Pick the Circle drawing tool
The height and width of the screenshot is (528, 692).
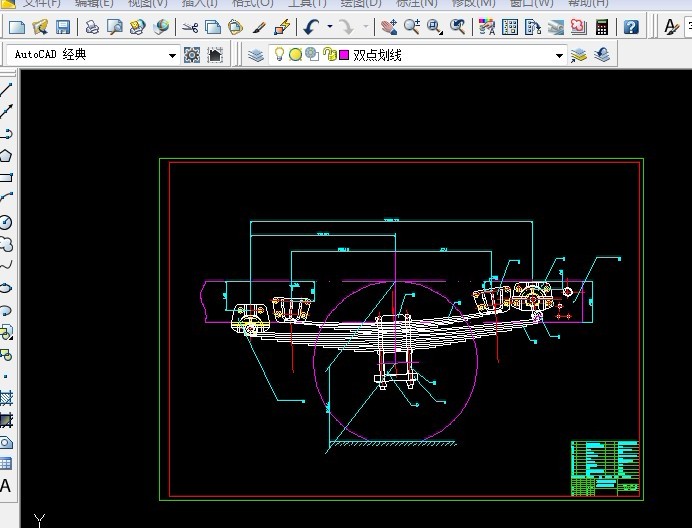6,222
